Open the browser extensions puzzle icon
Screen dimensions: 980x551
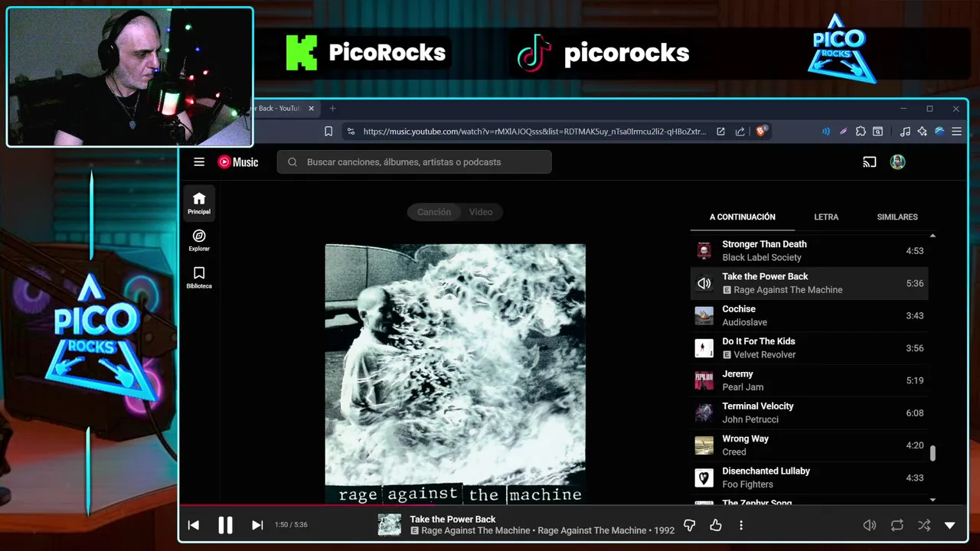click(861, 132)
